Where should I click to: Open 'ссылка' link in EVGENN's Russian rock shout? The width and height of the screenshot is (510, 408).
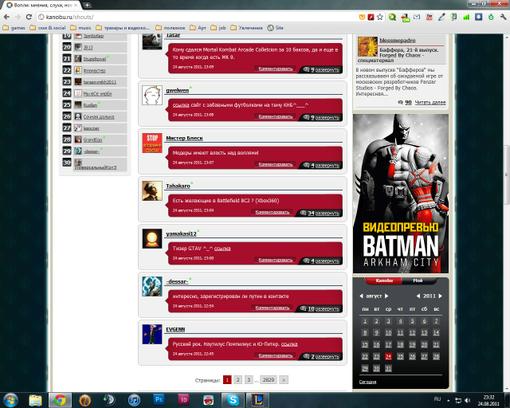click(x=289, y=344)
